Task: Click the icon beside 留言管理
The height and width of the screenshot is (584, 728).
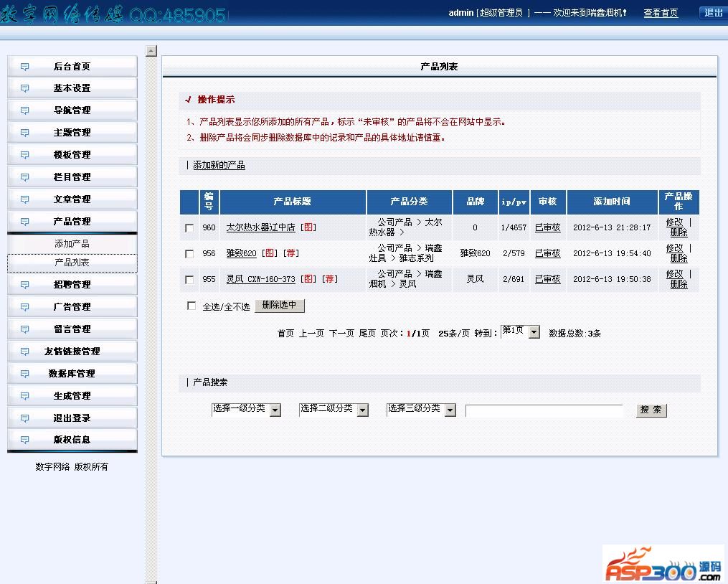Action: pos(24,329)
